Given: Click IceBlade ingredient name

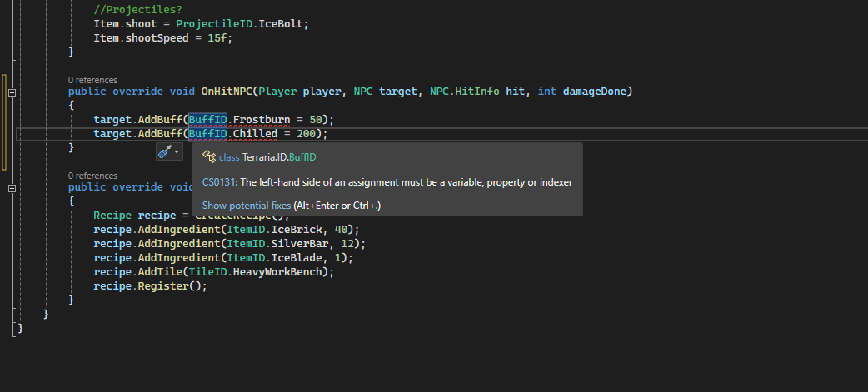Looking at the screenshot, I should pos(297,258).
